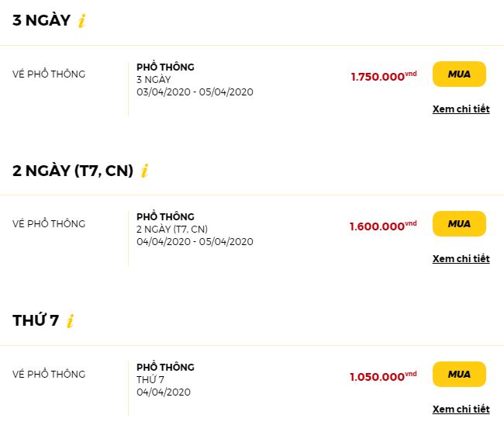Buy the 1.600.000 vnd weekend ticket

click(x=459, y=223)
